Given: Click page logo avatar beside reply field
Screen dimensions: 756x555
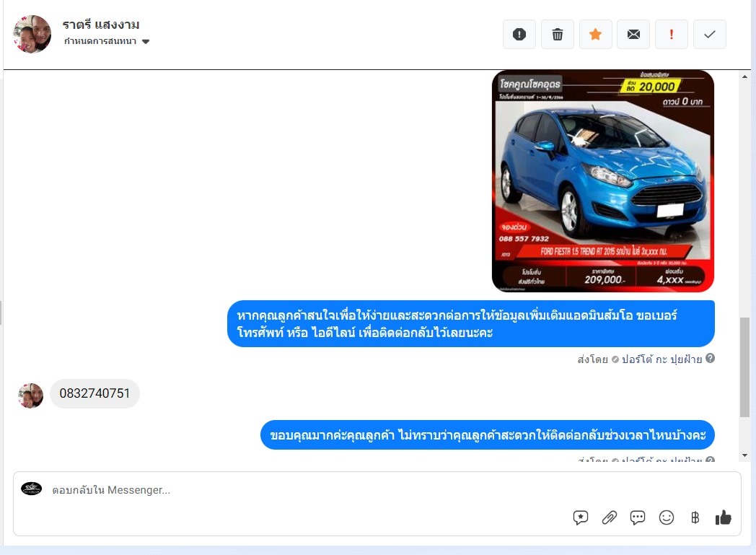Looking at the screenshot, I should coord(31,489).
